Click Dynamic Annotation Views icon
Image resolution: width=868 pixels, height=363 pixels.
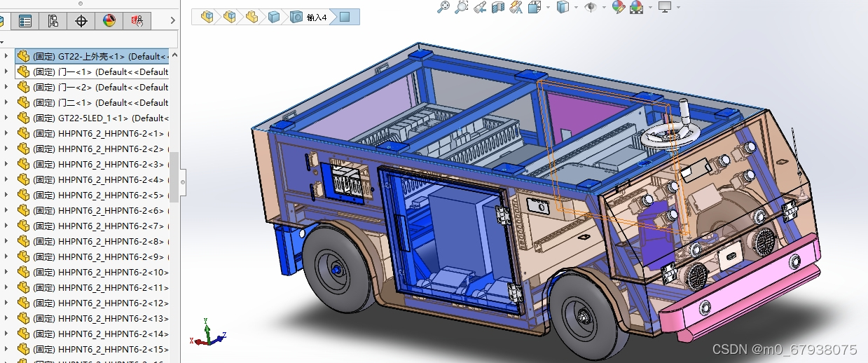(x=516, y=7)
